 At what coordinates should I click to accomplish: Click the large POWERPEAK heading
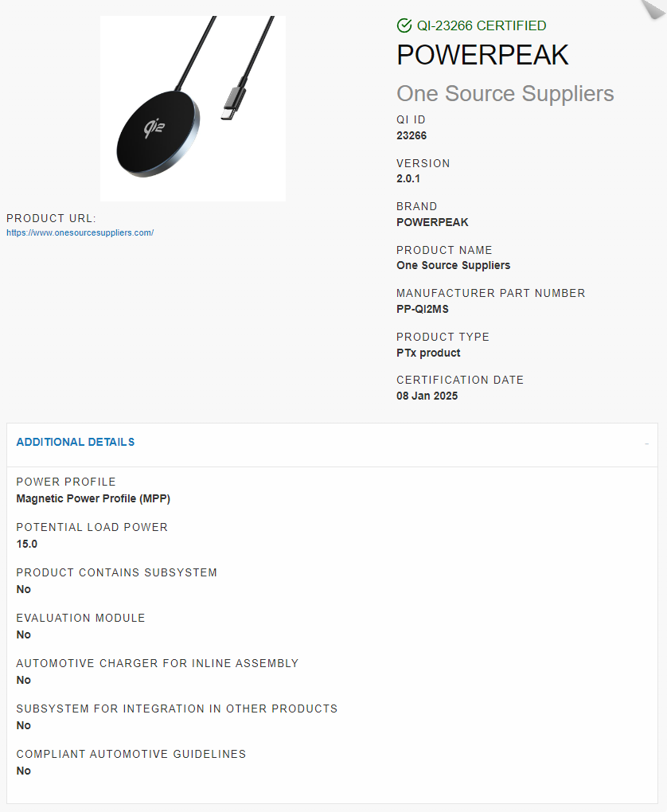coord(482,55)
